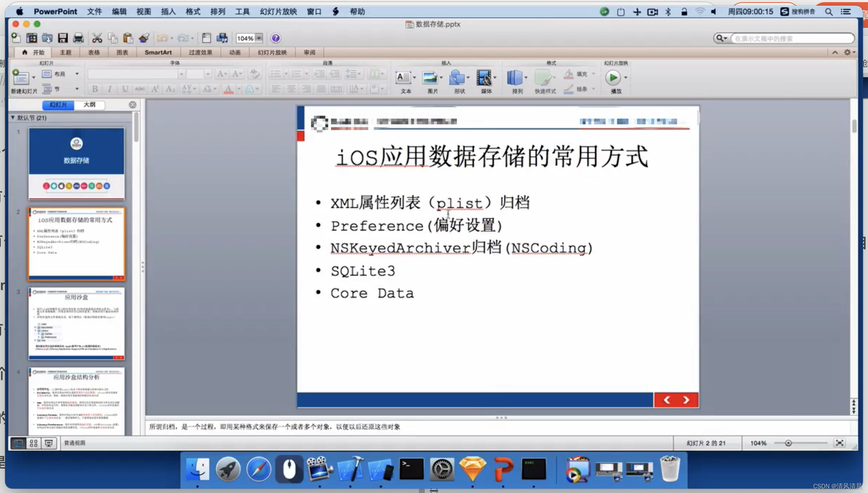Open the 文件 menu

click(94, 11)
